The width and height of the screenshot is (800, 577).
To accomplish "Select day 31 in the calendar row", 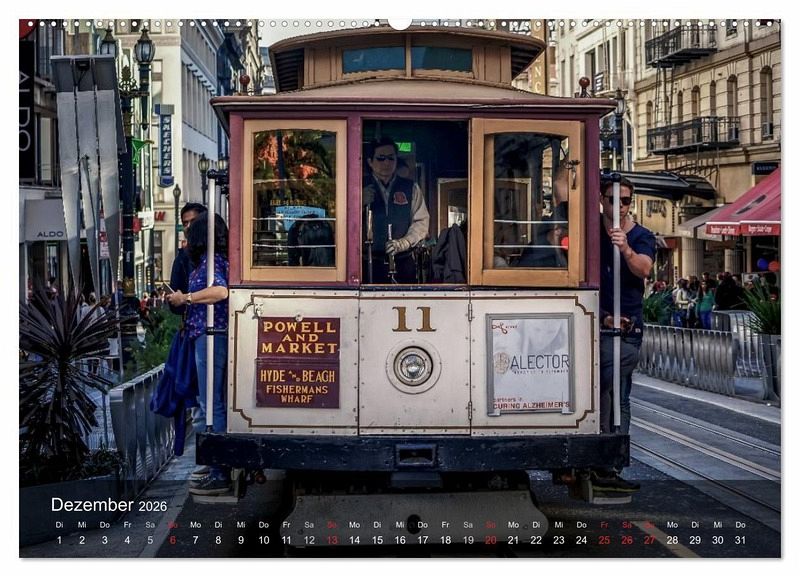I will (740, 540).
